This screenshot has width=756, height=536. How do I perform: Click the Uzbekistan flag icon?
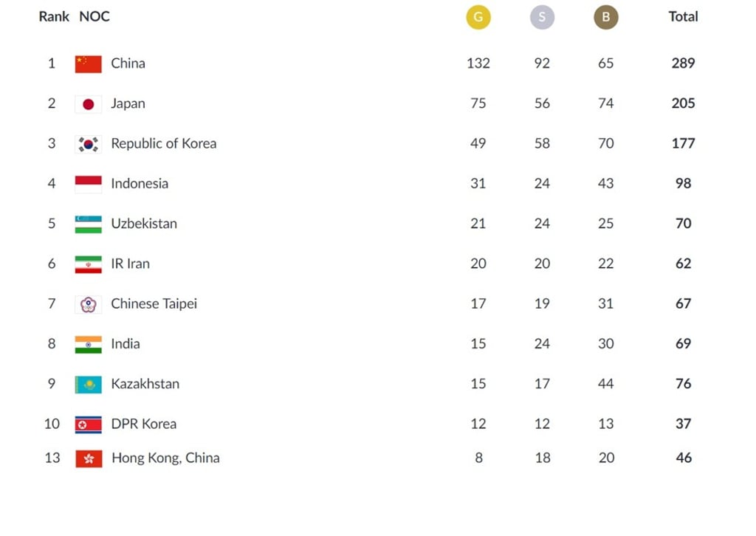[89, 224]
